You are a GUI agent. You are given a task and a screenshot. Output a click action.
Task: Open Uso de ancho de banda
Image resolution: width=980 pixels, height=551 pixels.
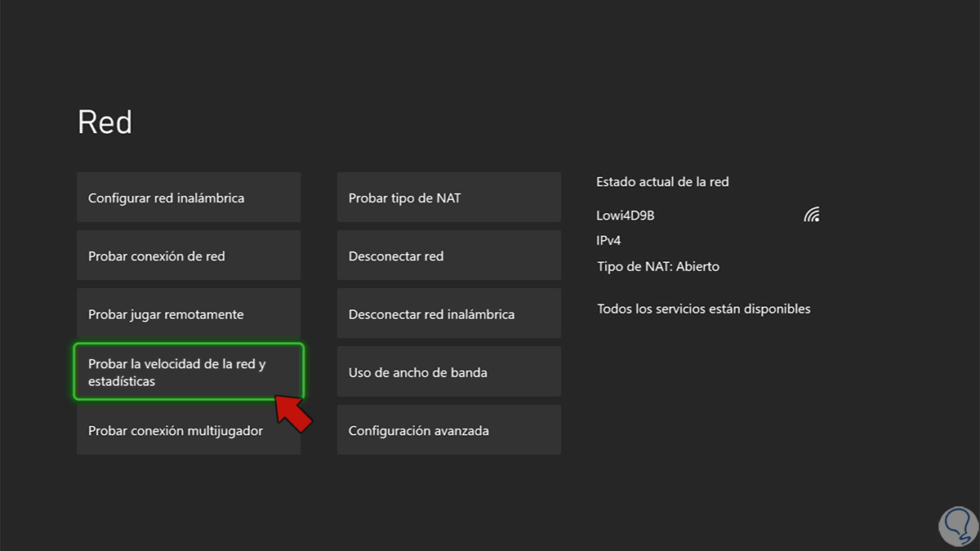pos(448,372)
